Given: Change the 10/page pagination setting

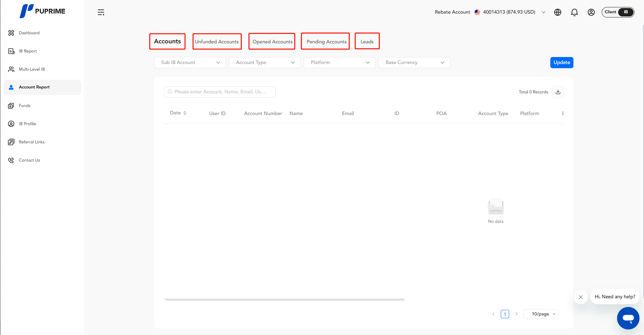Looking at the screenshot, I should (x=541, y=314).
